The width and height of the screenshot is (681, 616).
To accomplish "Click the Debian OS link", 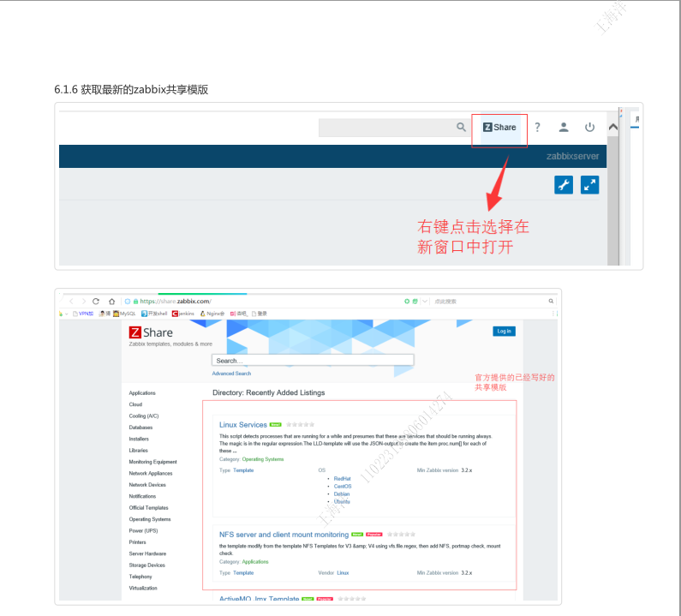I will (x=342, y=495).
